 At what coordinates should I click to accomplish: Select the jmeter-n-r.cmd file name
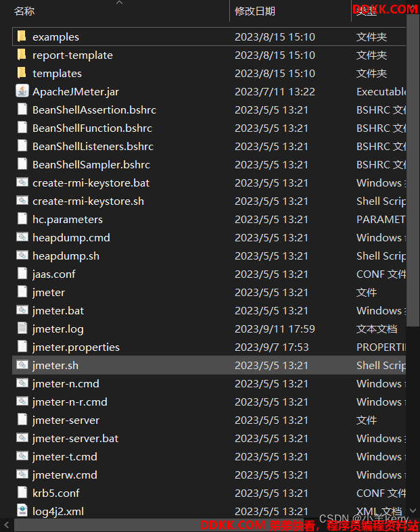(70, 402)
